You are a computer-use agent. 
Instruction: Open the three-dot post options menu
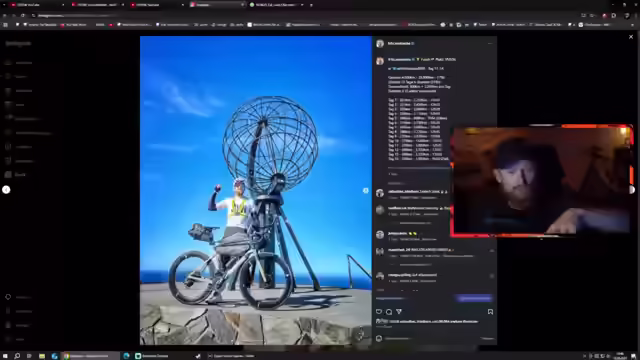point(490,43)
